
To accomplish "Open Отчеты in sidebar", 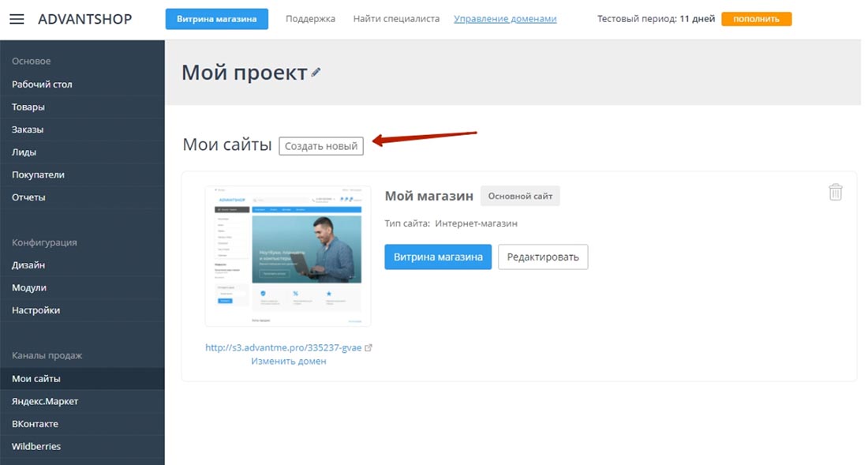I will click(82, 197).
